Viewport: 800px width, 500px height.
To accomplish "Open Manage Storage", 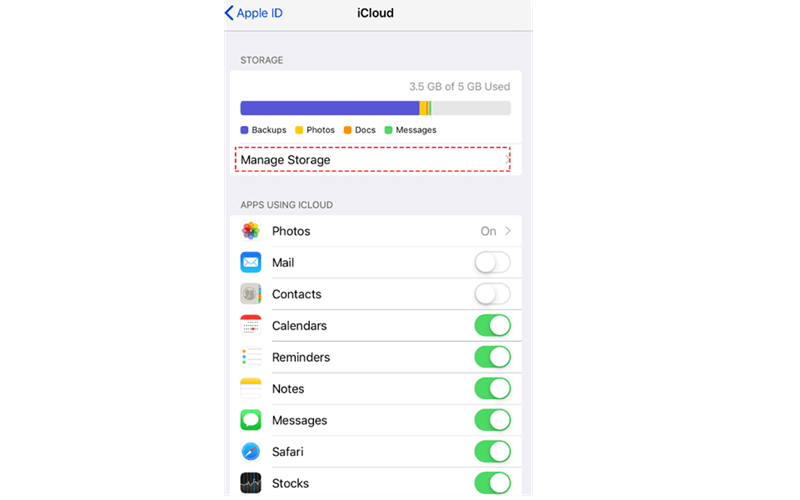I will click(x=376, y=160).
